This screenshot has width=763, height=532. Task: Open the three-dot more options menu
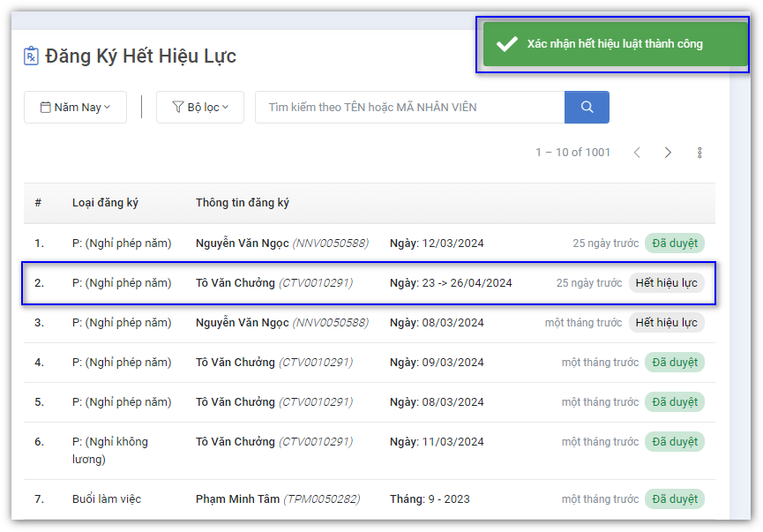coord(699,153)
